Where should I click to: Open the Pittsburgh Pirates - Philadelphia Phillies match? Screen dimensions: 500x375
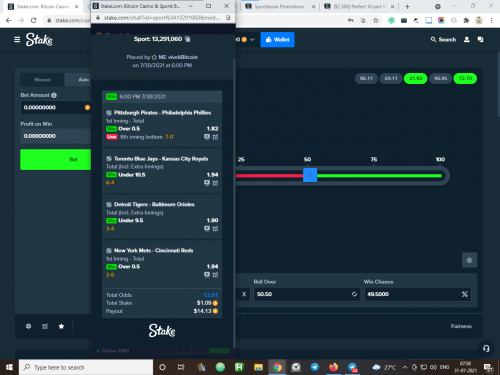(x=162, y=113)
